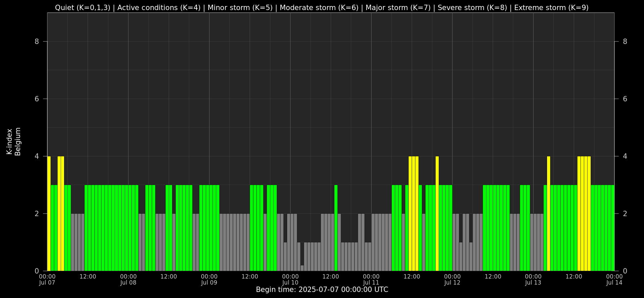Click the right y-axis tick value 8
644x298 pixels.
pos(625,42)
